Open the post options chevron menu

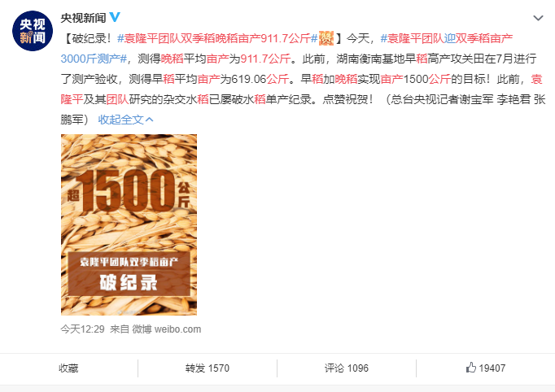pos(538,18)
